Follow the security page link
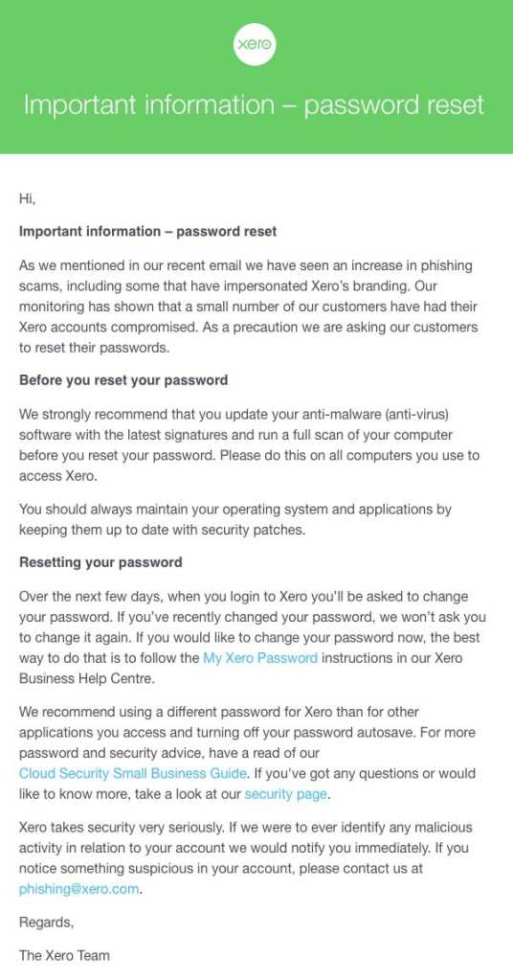 pos(286,794)
